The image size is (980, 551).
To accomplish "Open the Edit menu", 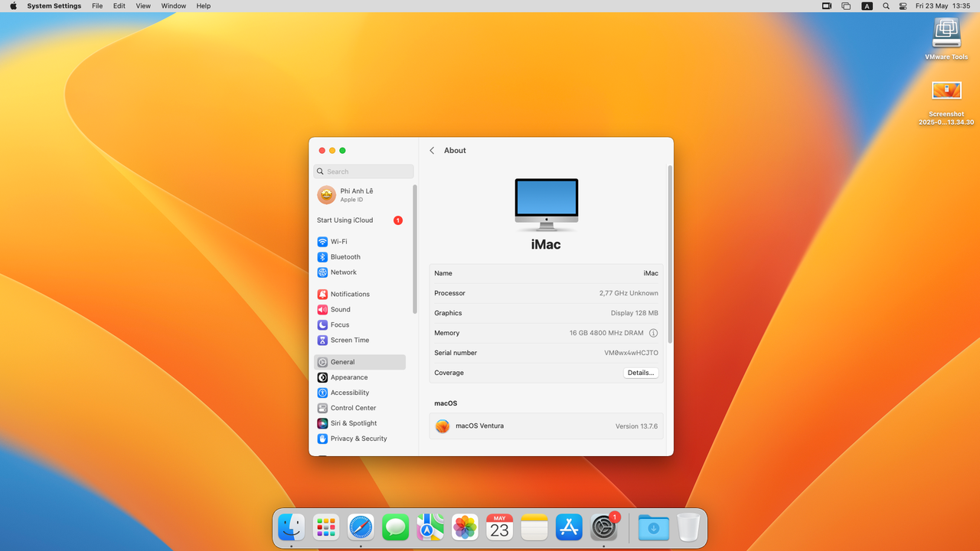I will point(119,6).
